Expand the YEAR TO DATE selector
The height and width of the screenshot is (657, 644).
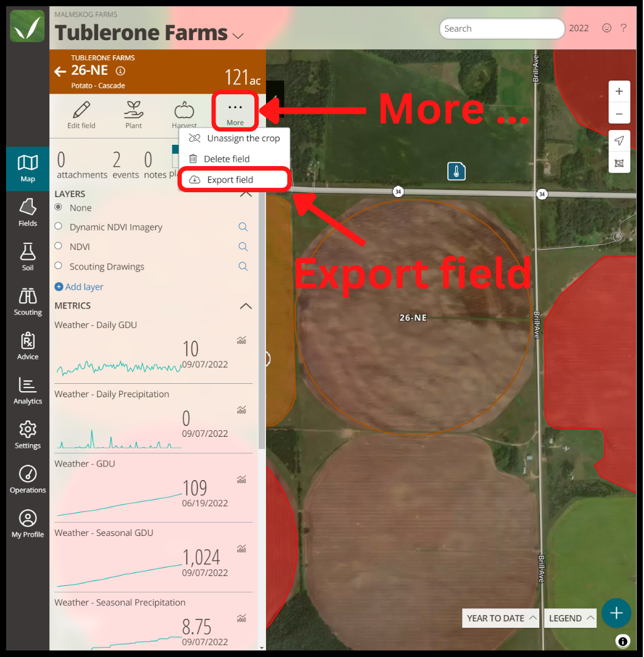coord(500,618)
